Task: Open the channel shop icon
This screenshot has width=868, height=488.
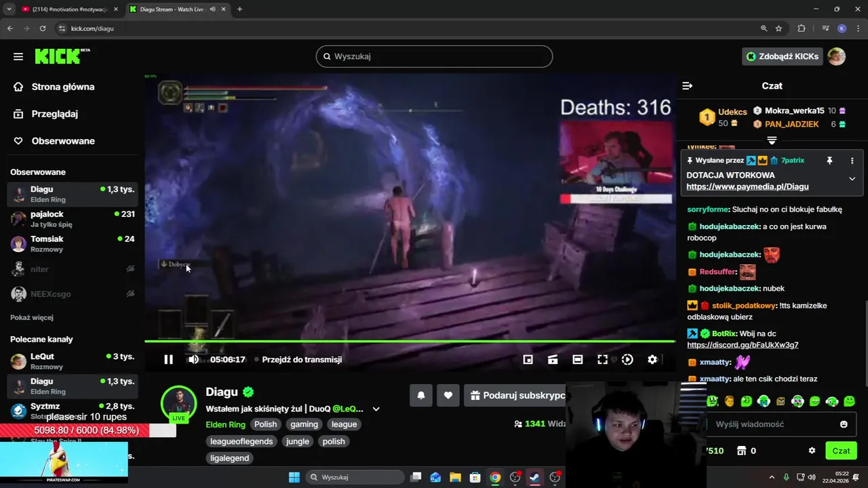Action: (x=742, y=451)
